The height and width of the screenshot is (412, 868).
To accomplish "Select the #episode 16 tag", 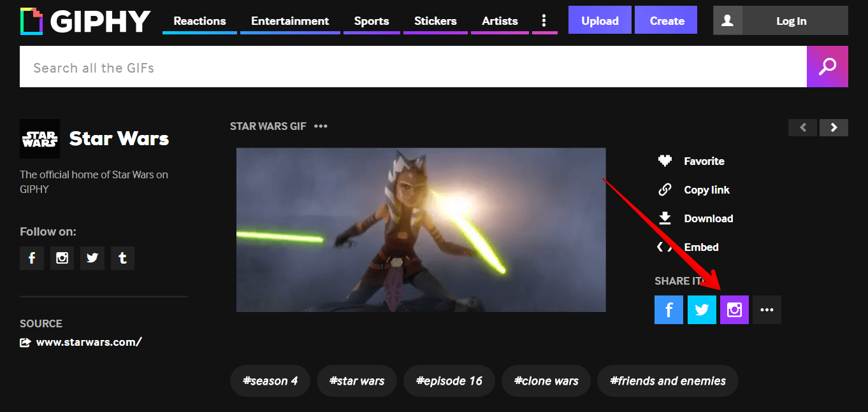I will click(x=449, y=381).
